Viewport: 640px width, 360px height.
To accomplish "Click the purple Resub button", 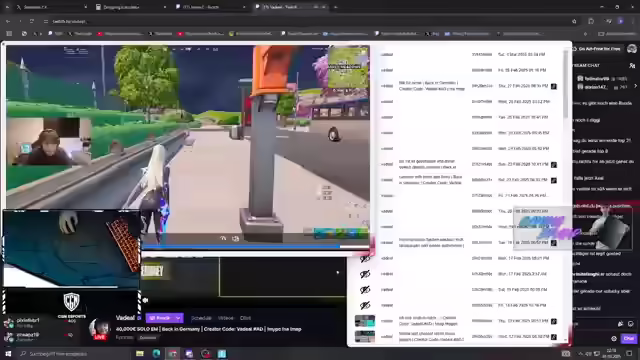I will point(160,318).
